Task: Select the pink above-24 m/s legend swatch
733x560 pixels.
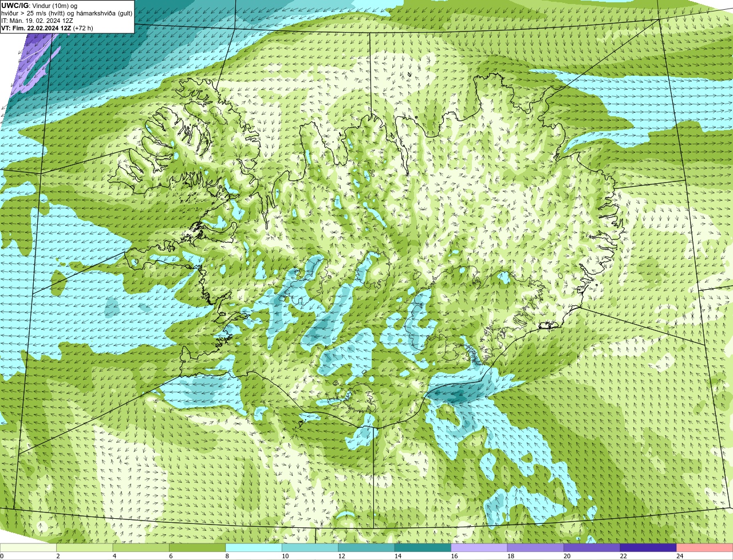Action: [705, 548]
